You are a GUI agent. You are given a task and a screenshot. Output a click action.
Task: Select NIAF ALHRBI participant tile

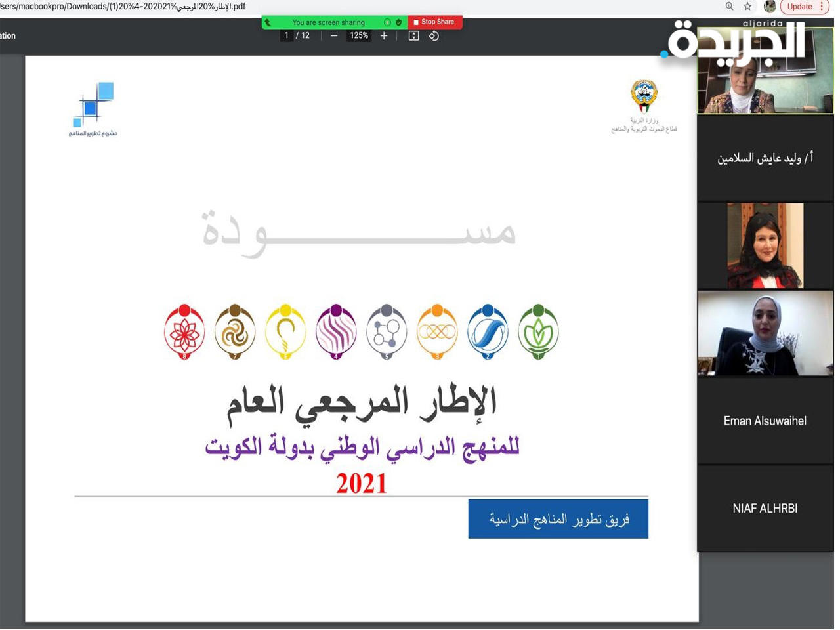(765, 509)
